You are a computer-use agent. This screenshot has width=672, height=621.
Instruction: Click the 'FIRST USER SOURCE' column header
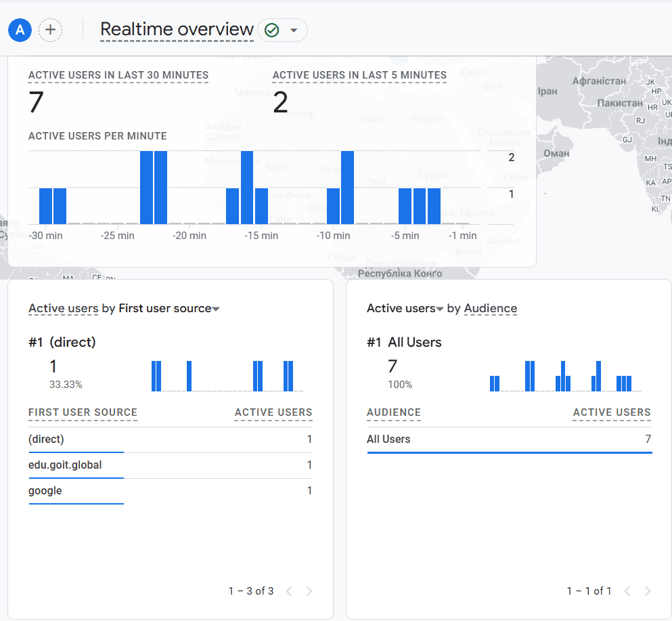[83, 412]
